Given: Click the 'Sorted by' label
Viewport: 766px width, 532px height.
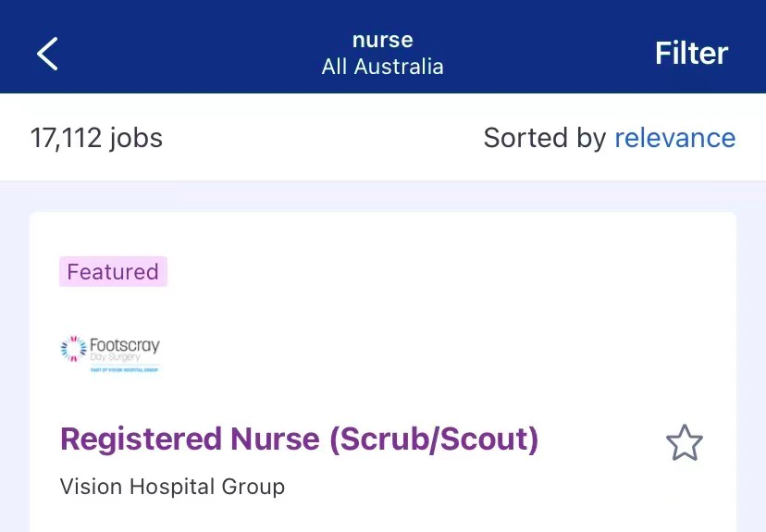Looking at the screenshot, I should [x=544, y=138].
